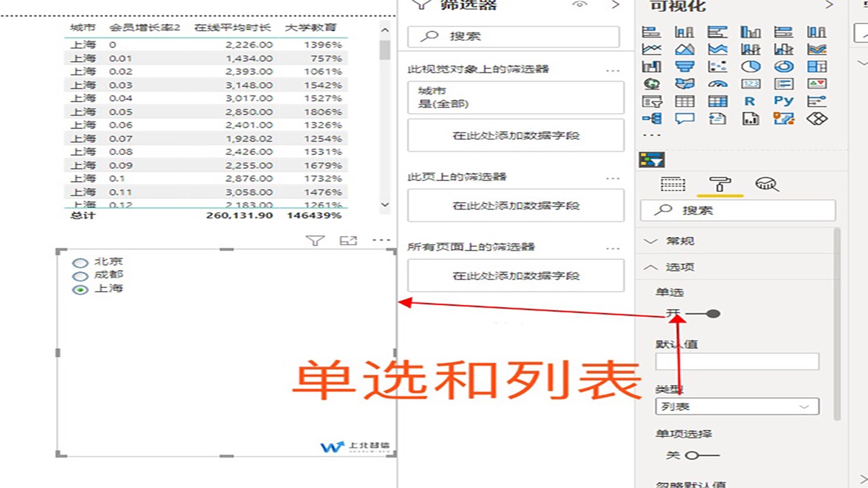Screen dimensions: 868x488
Task: Open more options for 所有页面上的筛选器
Action: [613, 248]
